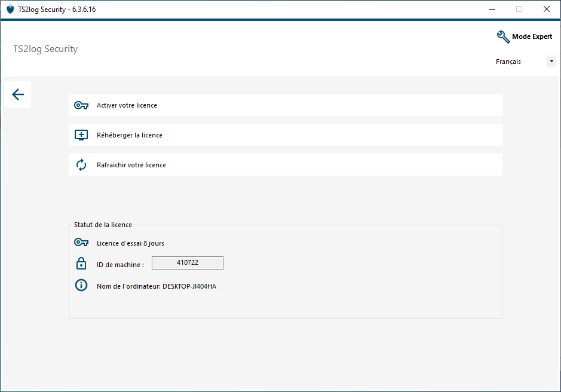Minimize the TS2log Security window
The height and width of the screenshot is (392, 561).
click(492, 10)
